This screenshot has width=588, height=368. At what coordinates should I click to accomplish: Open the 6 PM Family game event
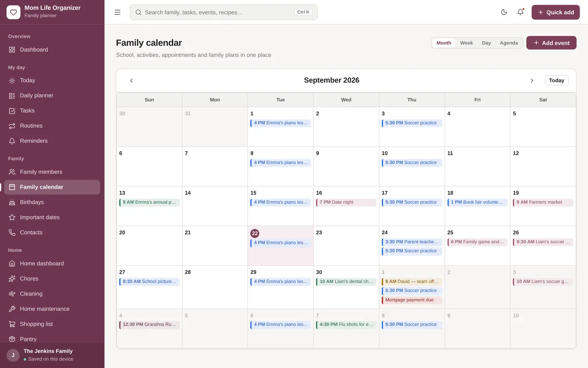click(x=478, y=242)
